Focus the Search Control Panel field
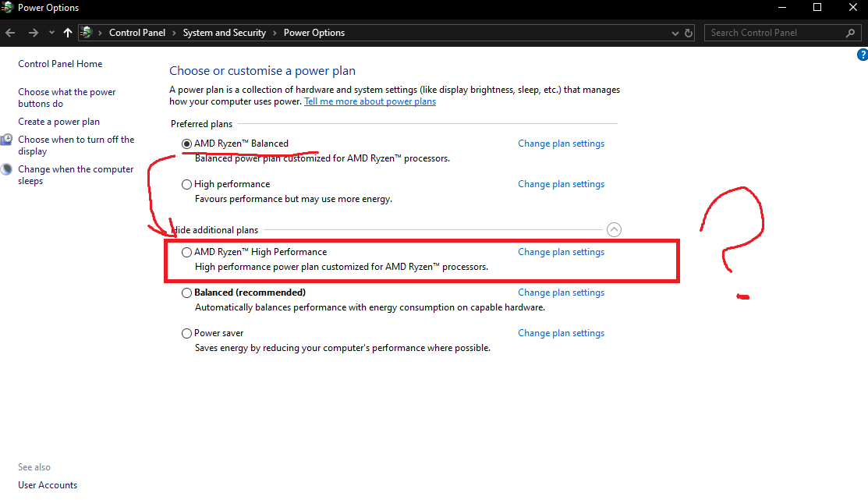The height and width of the screenshot is (500, 868). pos(782,33)
